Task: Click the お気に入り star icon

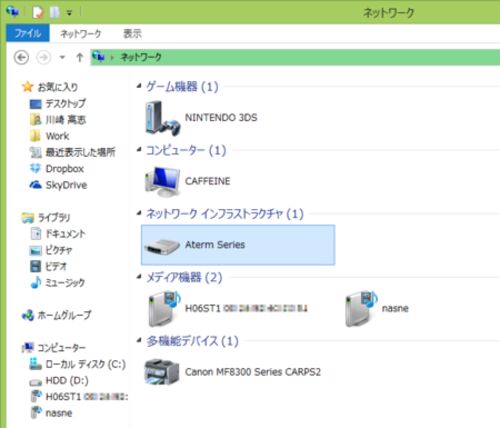Action: pyautogui.click(x=27, y=87)
